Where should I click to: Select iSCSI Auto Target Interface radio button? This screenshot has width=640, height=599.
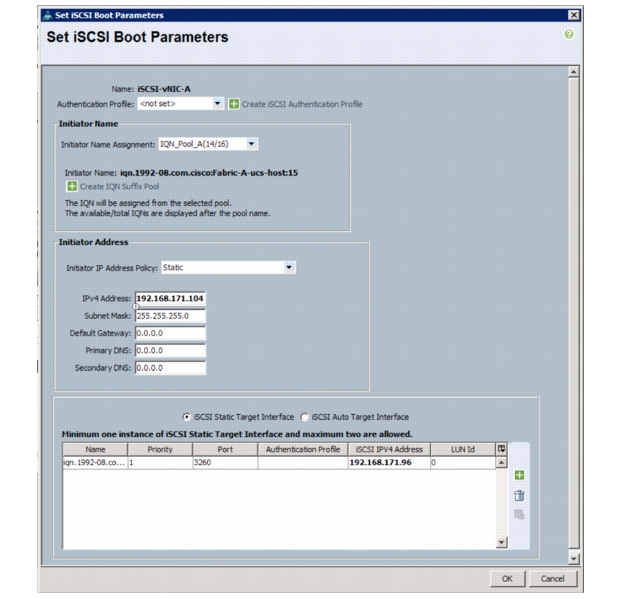pyautogui.click(x=304, y=417)
